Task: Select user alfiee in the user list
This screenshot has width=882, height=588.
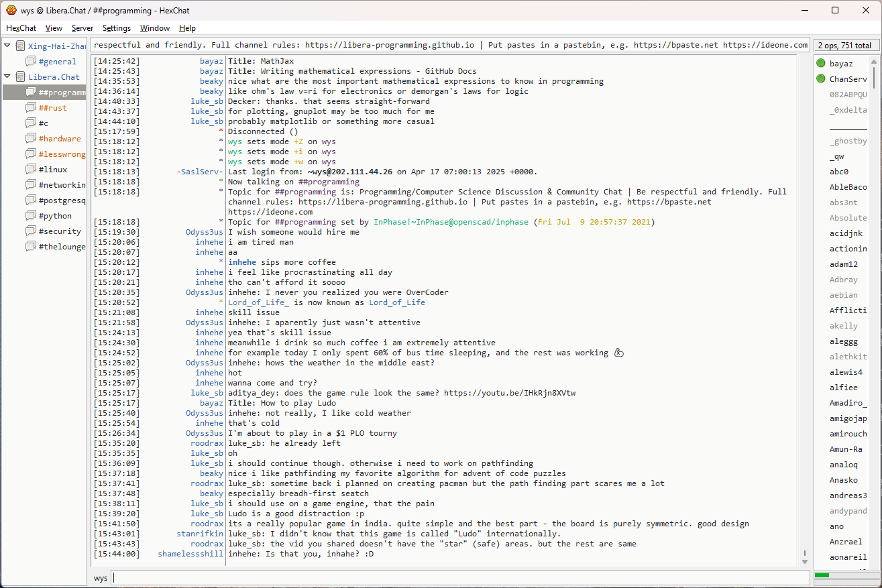Action: 843,388
